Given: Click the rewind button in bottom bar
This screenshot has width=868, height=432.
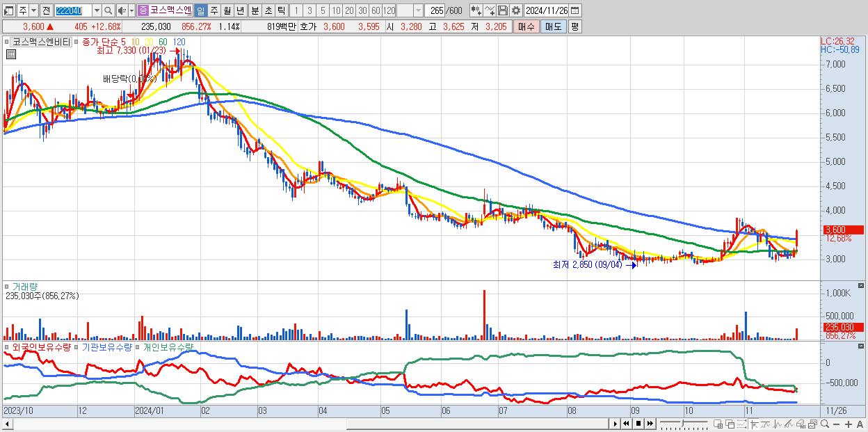Looking at the screenshot, I should [626, 424].
